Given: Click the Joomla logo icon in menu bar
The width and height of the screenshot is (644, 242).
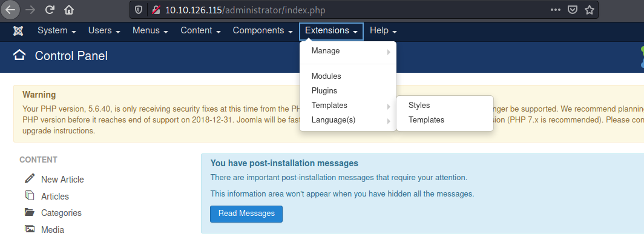Looking at the screenshot, I should click(x=18, y=31).
